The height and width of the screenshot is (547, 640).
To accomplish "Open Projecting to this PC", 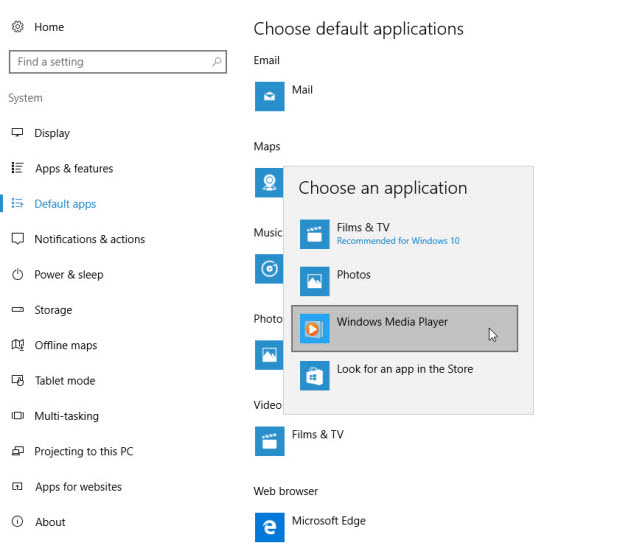I will (x=84, y=451).
